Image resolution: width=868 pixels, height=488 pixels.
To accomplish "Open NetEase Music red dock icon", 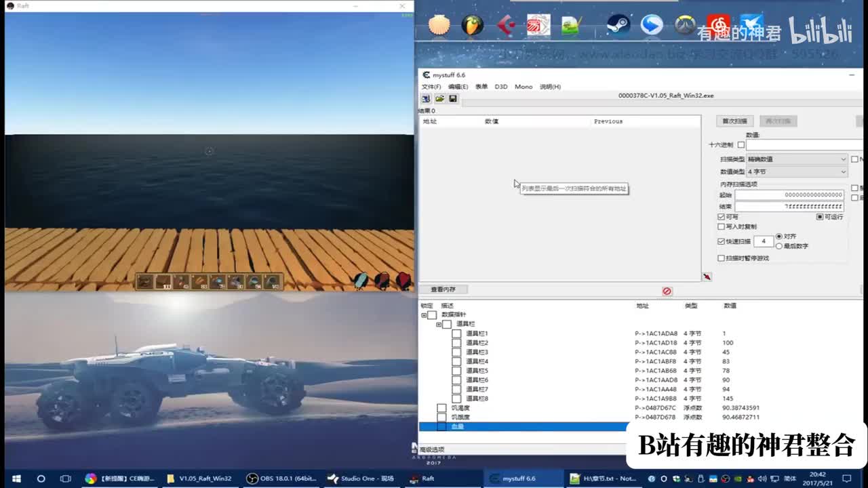I will pos(718,24).
